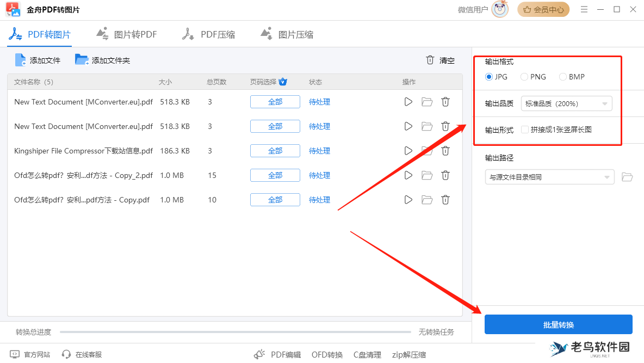Start converting the first New Text Document file

(x=408, y=102)
